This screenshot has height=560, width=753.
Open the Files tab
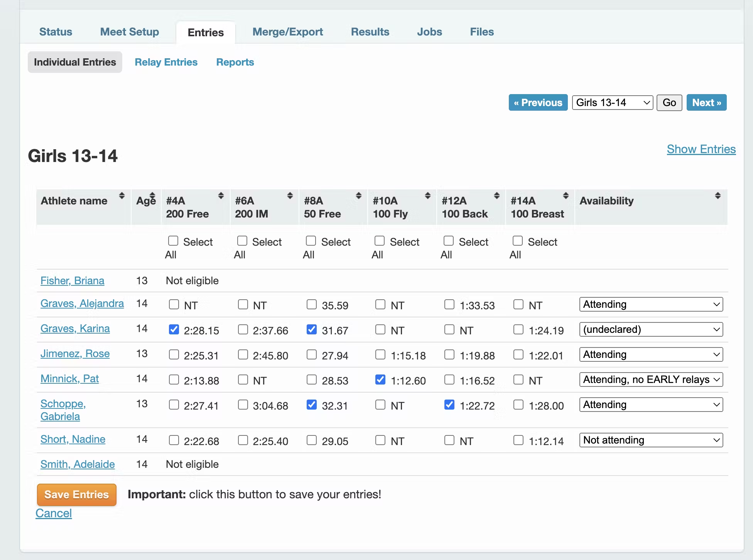[482, 32]
